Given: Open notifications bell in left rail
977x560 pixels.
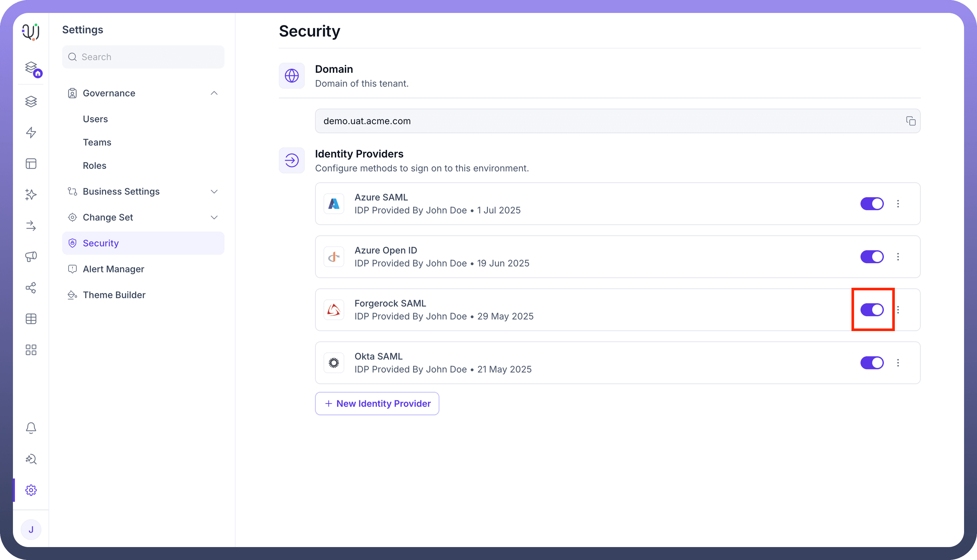Looking at the screenshot, I should [31, 428].
